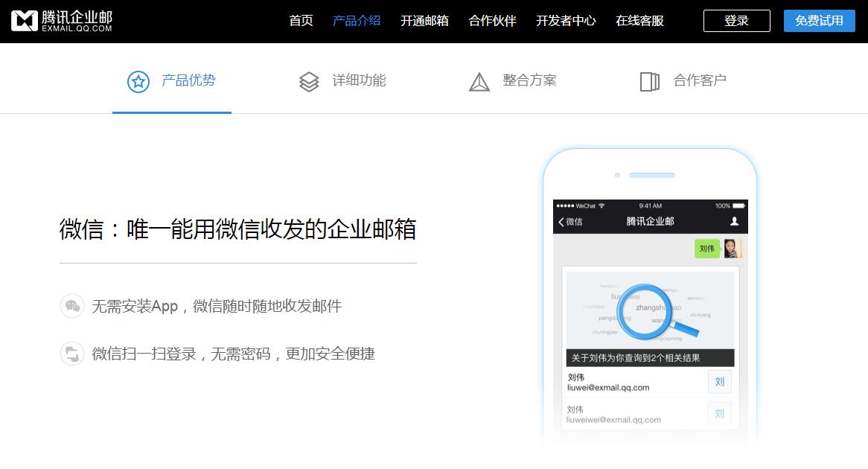Switch to the 详细功能 tab

pyautogui.click(x=359, y=80)
